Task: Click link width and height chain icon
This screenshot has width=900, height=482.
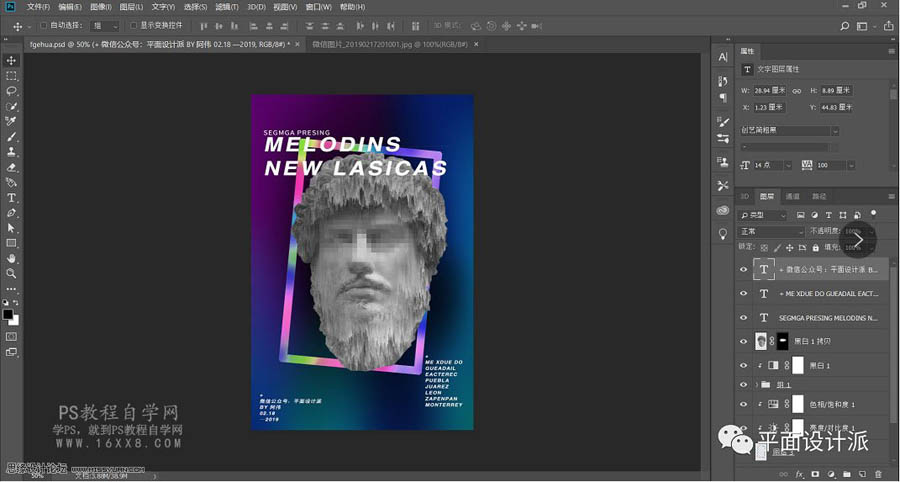Action: click(x=797, y=91)
